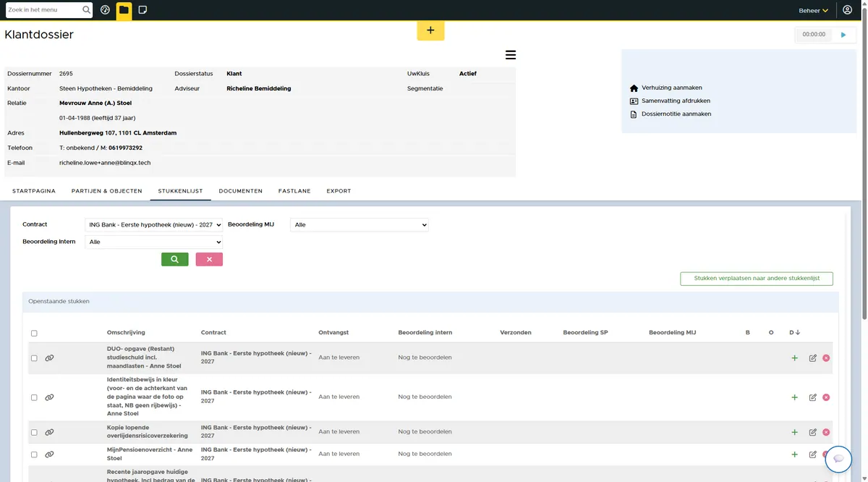Click the Samenvatting afdrukken link
The image size is (868, 482).
click(676, 101)
